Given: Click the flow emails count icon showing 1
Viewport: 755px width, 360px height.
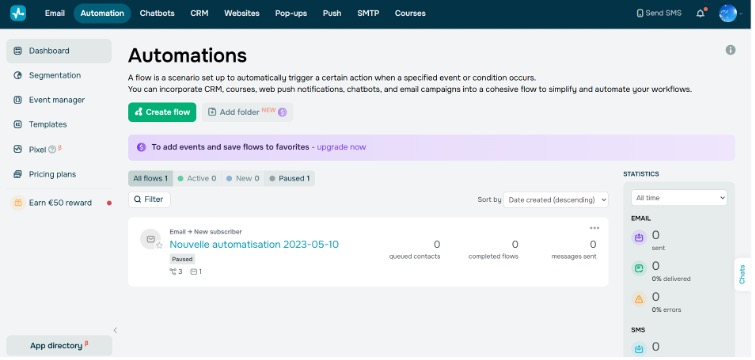Looking at the screenshot, I should (193, 271).
